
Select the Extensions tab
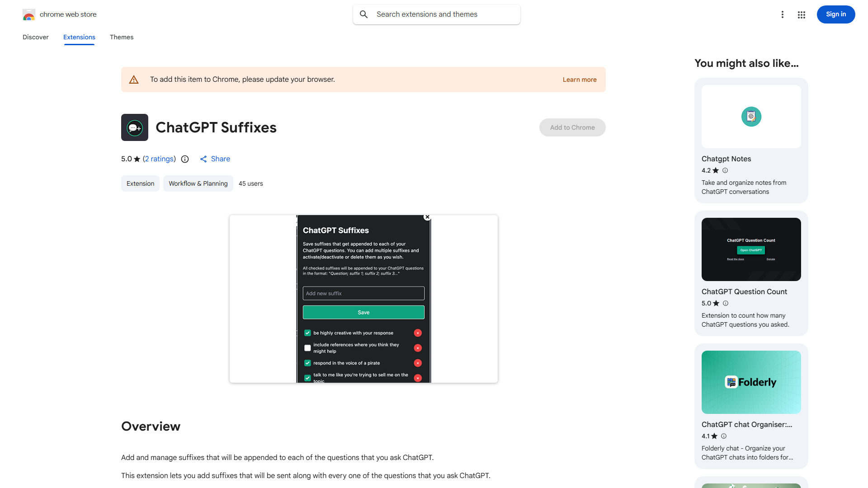[x=79, y=37]
